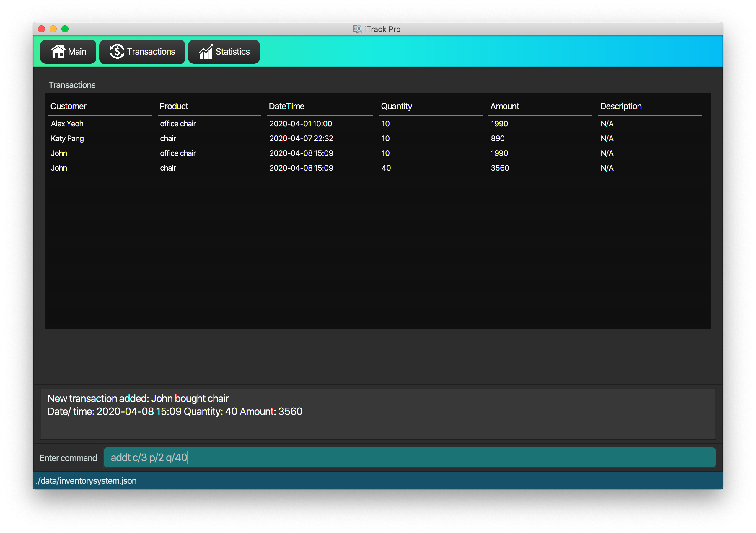Switch to the Transactions tab label
Viewport: 756px width, 533px height.
coord(151,52)
